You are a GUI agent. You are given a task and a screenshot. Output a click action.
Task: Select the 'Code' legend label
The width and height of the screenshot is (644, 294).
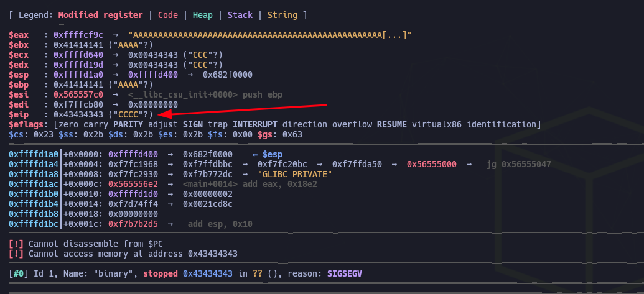[168, 14]
